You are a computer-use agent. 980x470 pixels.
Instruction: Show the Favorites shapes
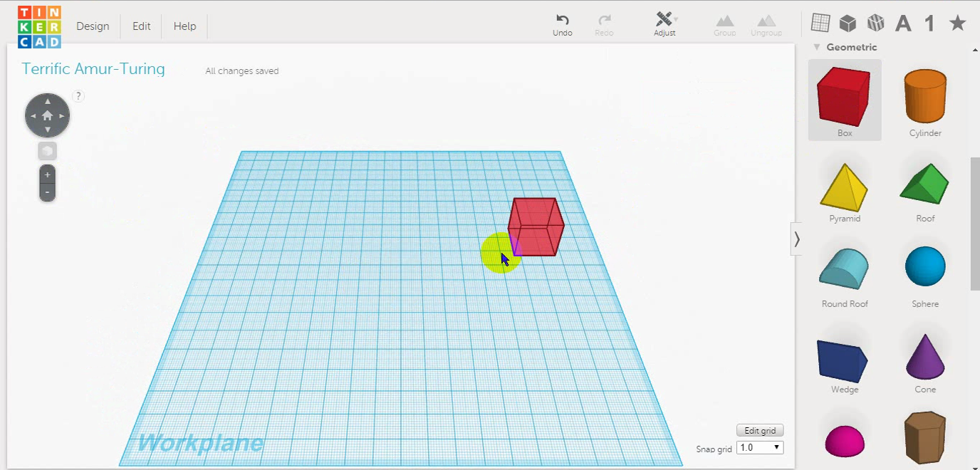(956, 22)
